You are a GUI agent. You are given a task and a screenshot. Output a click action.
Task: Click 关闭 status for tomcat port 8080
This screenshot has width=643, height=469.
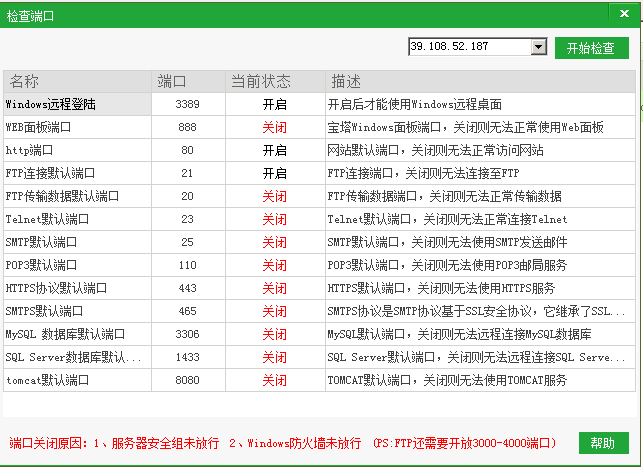pyautogui.click(x=275, y=380)
